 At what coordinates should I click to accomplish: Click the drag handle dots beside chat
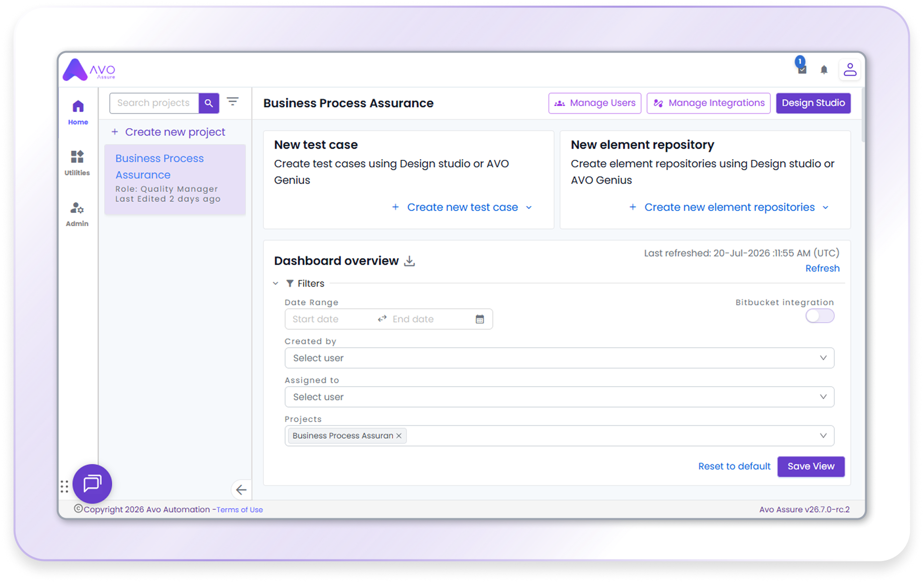click(64, 486)
